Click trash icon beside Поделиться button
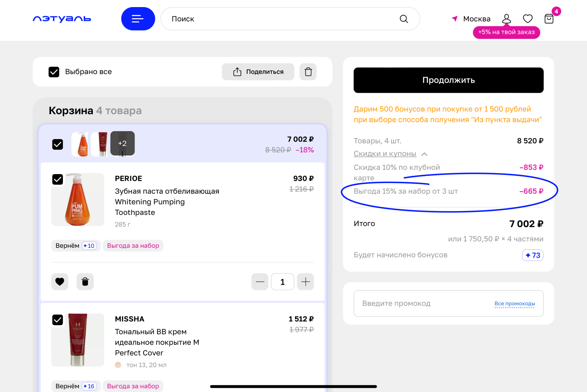Image resolution: width=587 pixels, height=392 pixels. coord(308,72)
